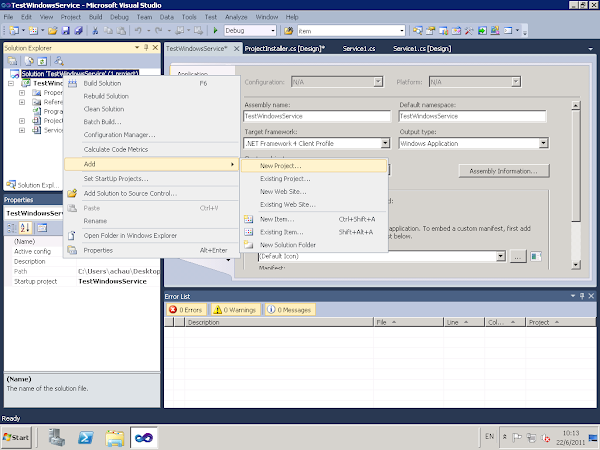Click the Alphabetical sort icon in Properties
The width and height of the screenshot is (600, 450).
pos(25,228)
